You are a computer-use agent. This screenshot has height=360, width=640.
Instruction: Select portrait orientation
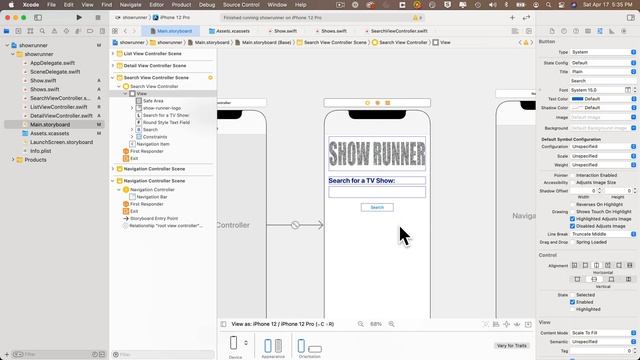(x=301, y=346)
